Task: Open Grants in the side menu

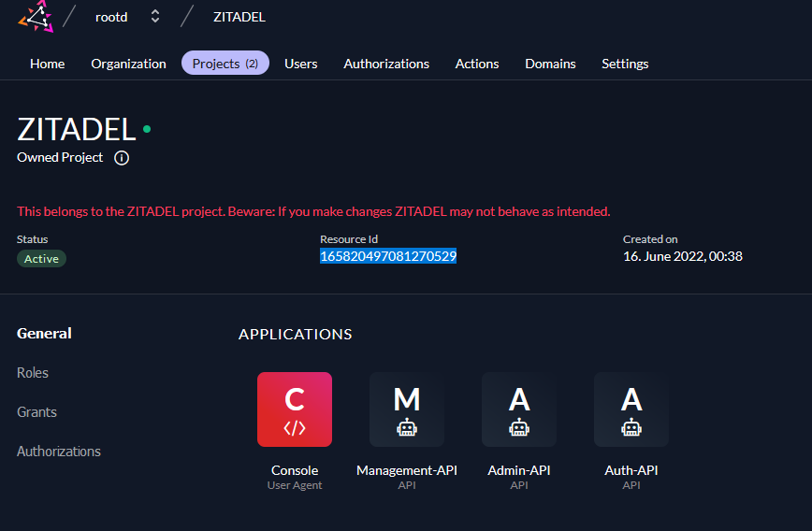Action: (x=36, y=412)
